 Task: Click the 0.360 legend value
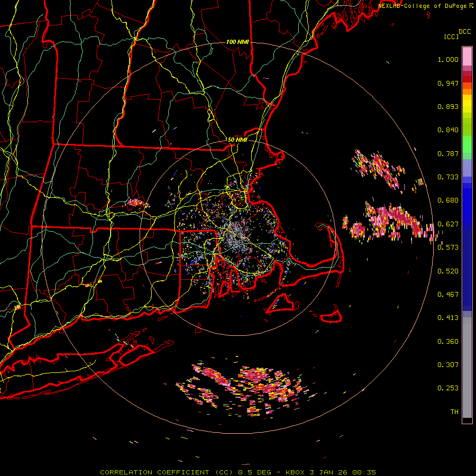[448, 342]
